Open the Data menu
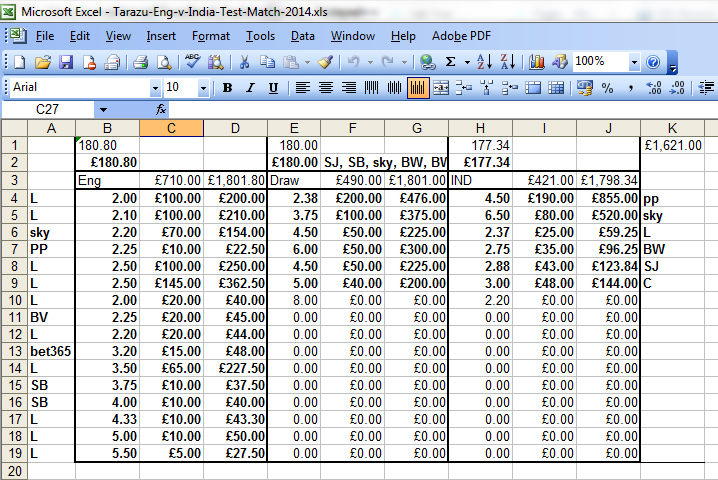Viewport: 718px width, 480px height. [303, 36]
